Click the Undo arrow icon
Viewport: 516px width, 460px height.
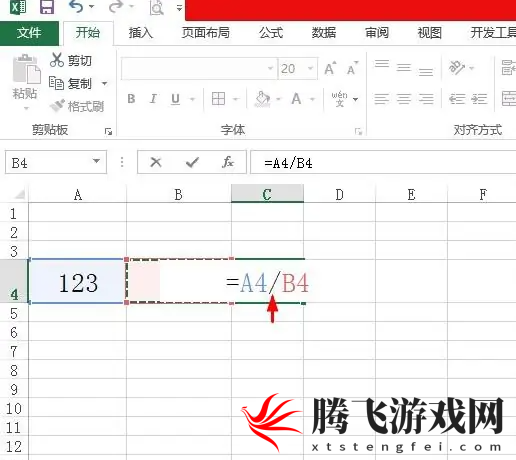76,7
